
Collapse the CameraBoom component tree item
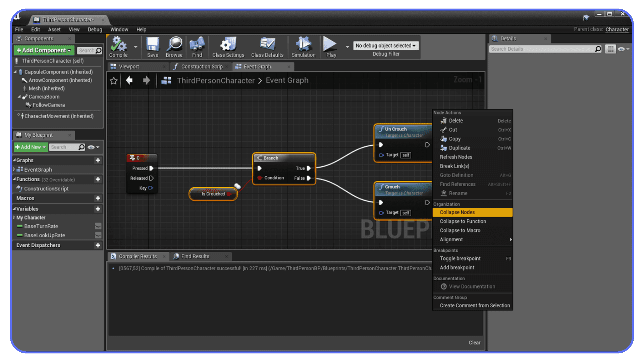coord(19,97)
